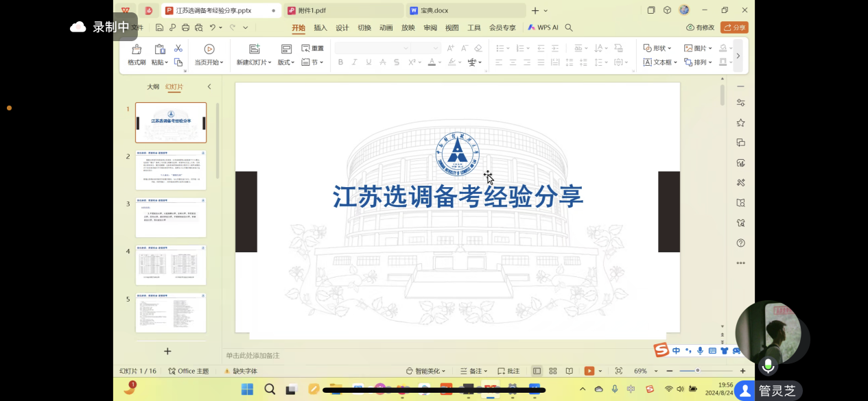Select slide 3 thumbnail in panel
Viewport: 868px width, 401px height.
coord(171,218)
